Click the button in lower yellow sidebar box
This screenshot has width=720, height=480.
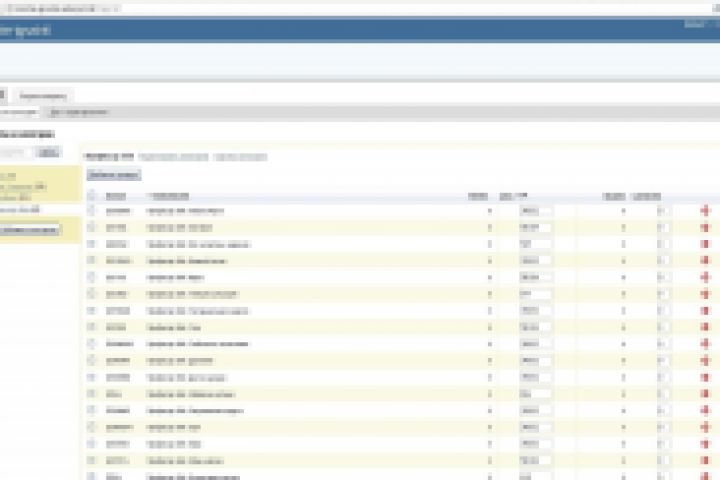point(29,230)
